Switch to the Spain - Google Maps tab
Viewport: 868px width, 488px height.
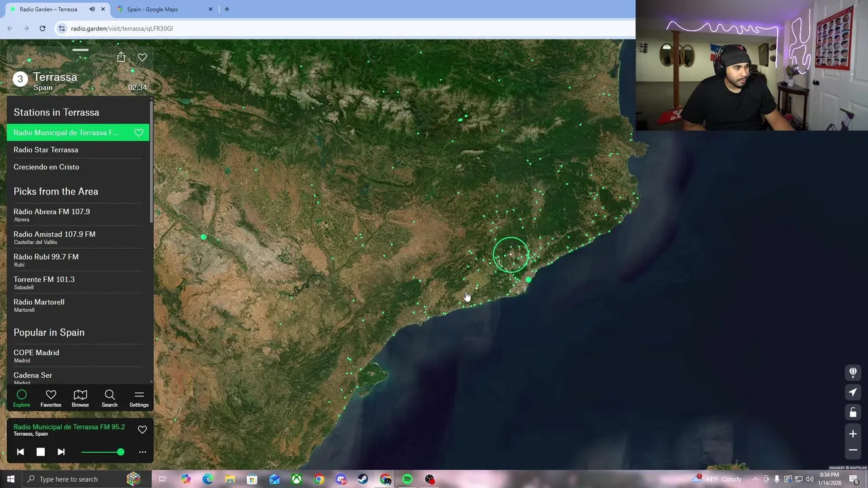[x=163, y=9]
